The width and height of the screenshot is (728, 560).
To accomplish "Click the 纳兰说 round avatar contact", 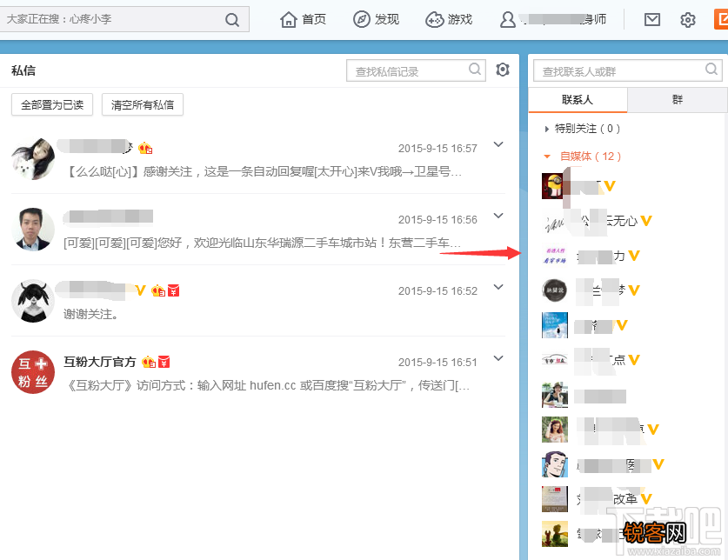I will [x=554, y=290].
